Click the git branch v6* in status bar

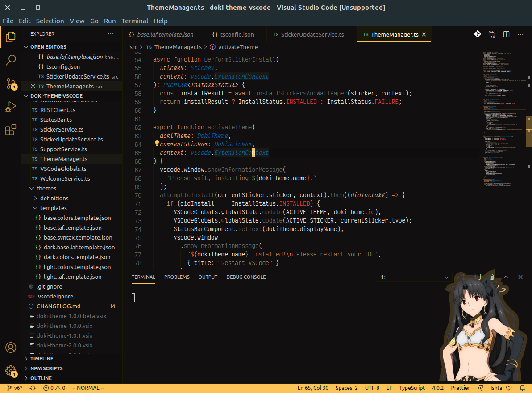click(15, 388)
